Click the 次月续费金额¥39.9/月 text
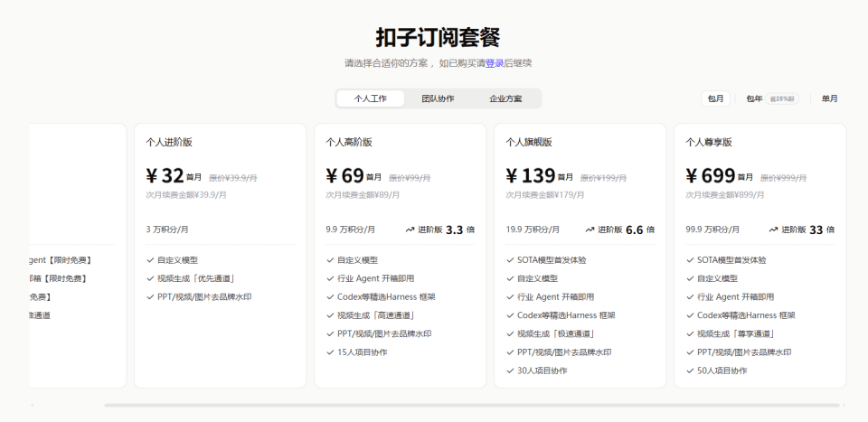Screen dimensions: 868x422 [x=186, y=194]
